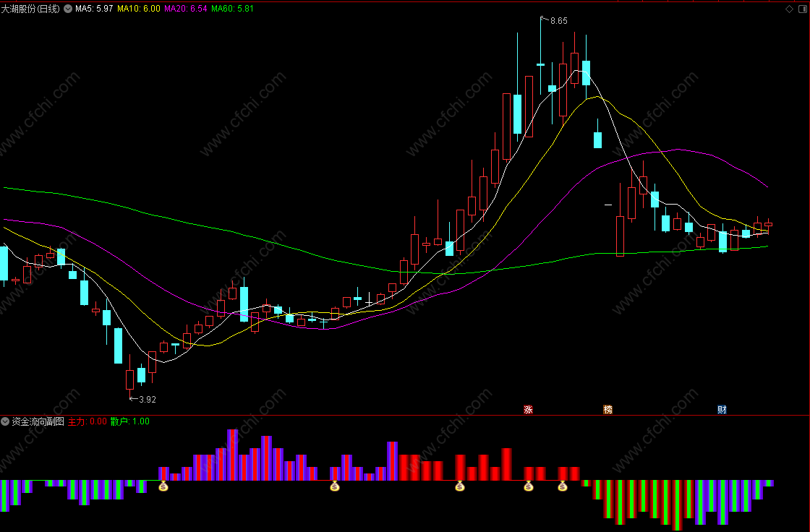Click the 3.92 low price label
The width and height of the screenshot is (810, 532).
148,399
